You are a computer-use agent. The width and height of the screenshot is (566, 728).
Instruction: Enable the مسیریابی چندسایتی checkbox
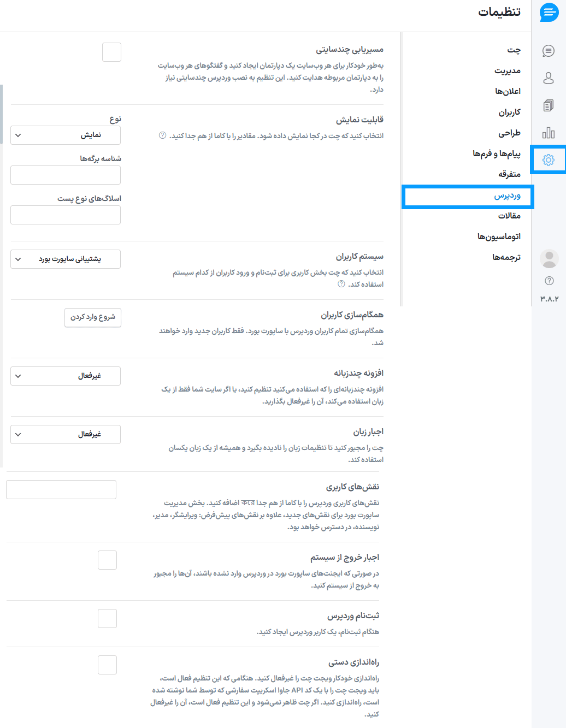click(111, 52)
